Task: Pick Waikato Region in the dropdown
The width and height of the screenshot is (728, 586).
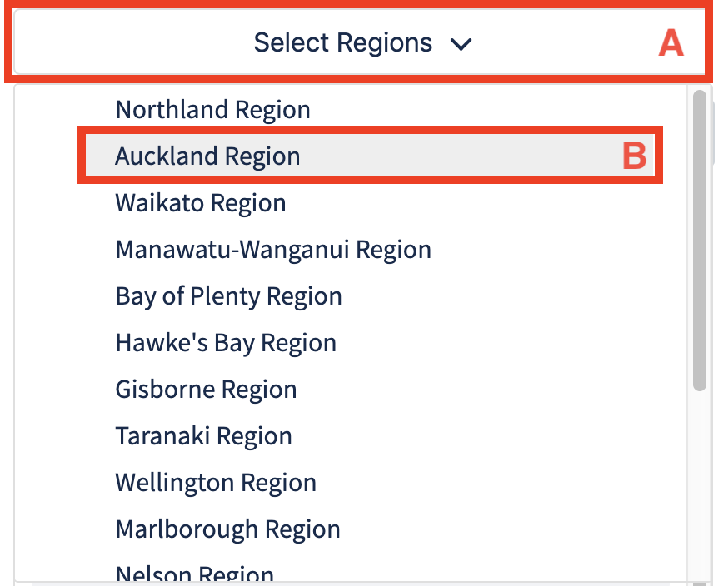Action: click(x=200, y=203)
